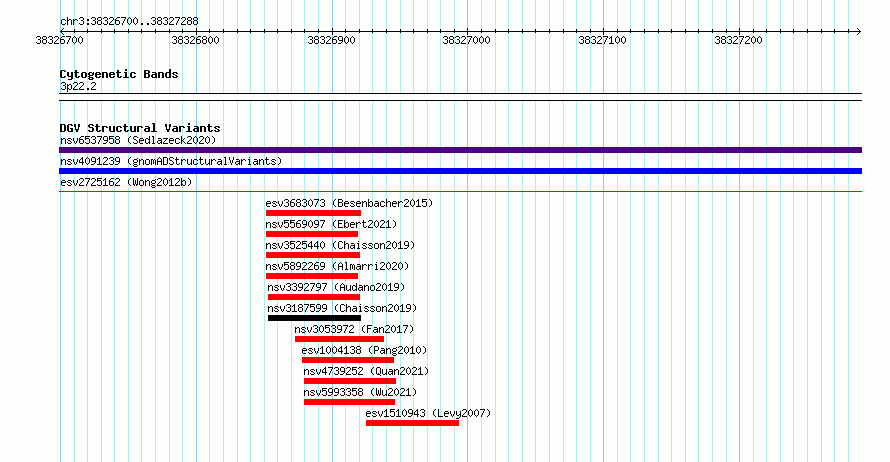Viewport: 890px width, 462px height.
Task: Click ruler position 38326700
Action: (59, 40)
